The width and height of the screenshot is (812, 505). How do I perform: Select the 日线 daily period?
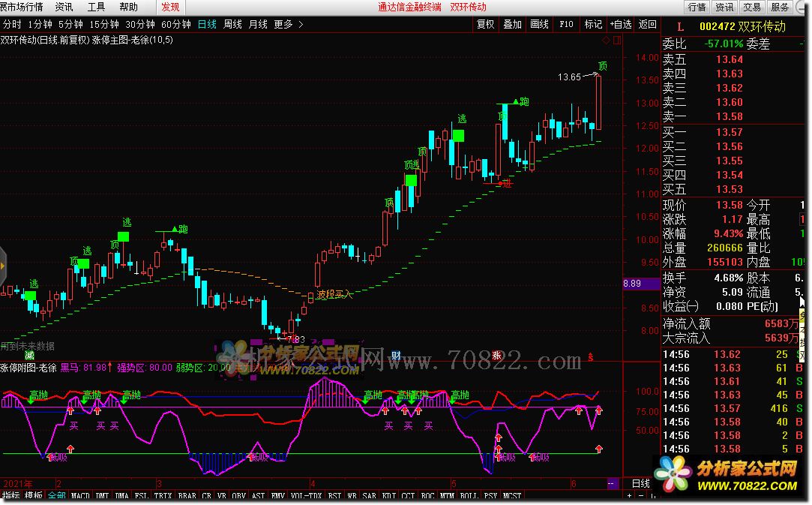pyautogui.click(x=207, y=24)
